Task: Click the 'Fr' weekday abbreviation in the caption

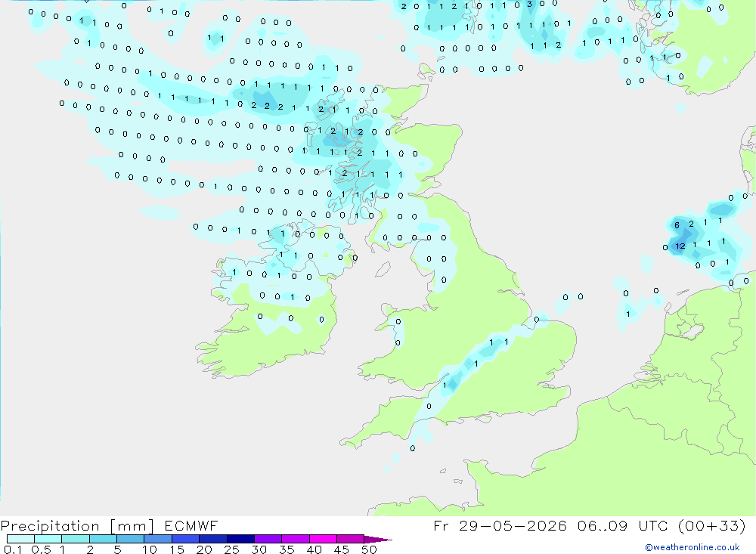Action: (x=441, y=525)
